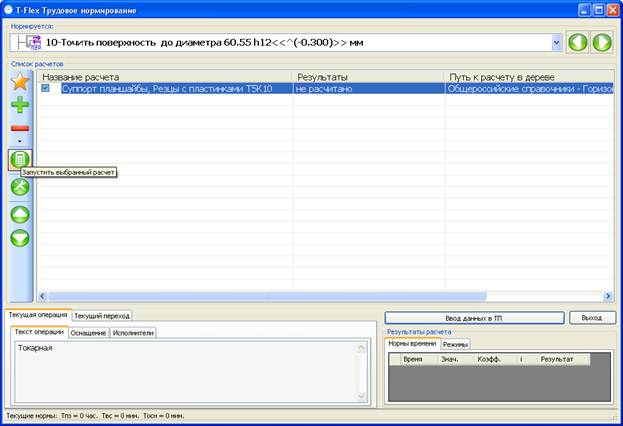Select Нормы времени results tab
Screen dimensions: 623x426
coord(412,343)
